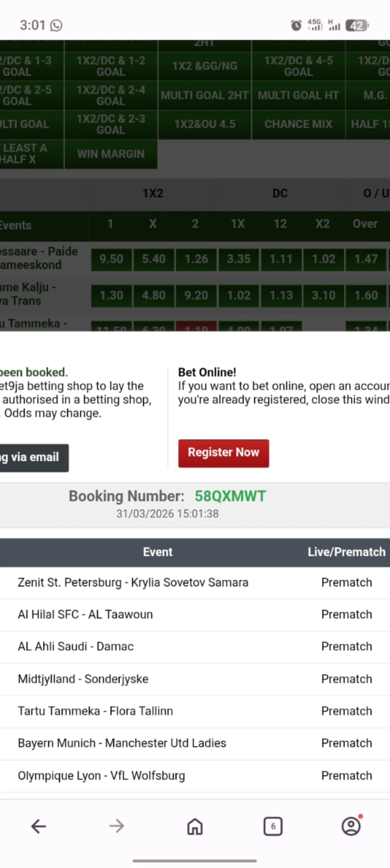Pick odds 9.50 for home win

coord(111,259)
